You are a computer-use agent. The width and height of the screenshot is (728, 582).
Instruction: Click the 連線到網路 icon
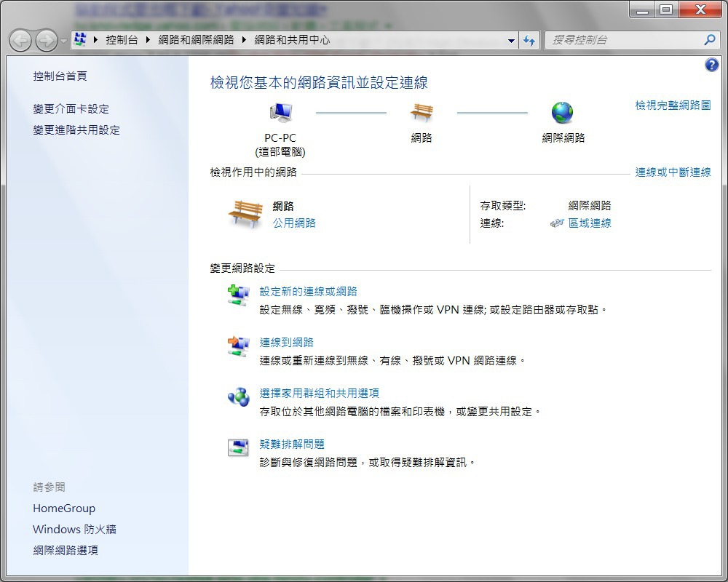pyautogui.click(x=239, y=346)
